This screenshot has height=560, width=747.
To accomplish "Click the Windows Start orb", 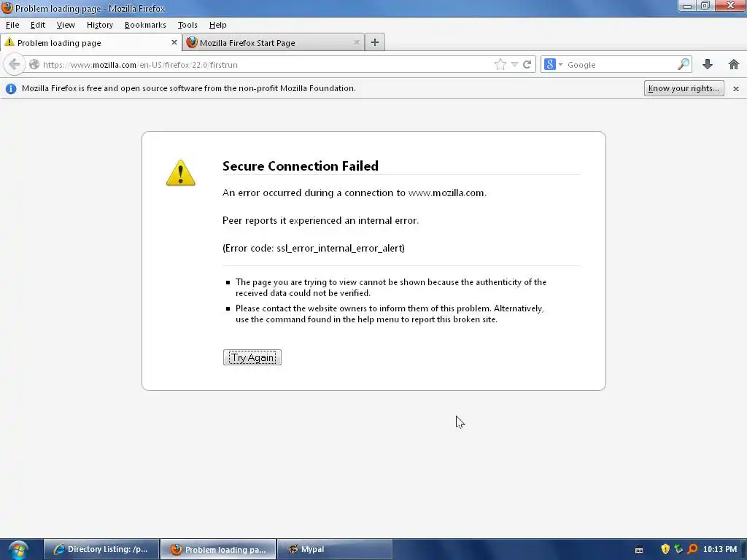I will tap(18, 550).
